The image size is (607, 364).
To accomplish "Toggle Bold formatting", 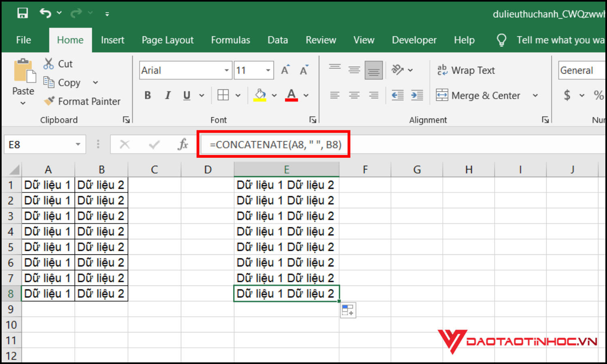I will [x=148, y=95].
